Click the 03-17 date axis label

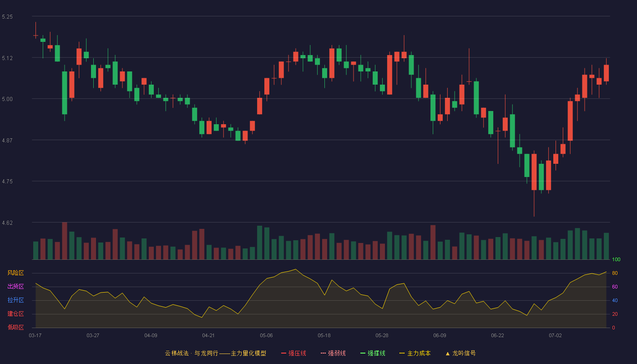click(35, 335)
